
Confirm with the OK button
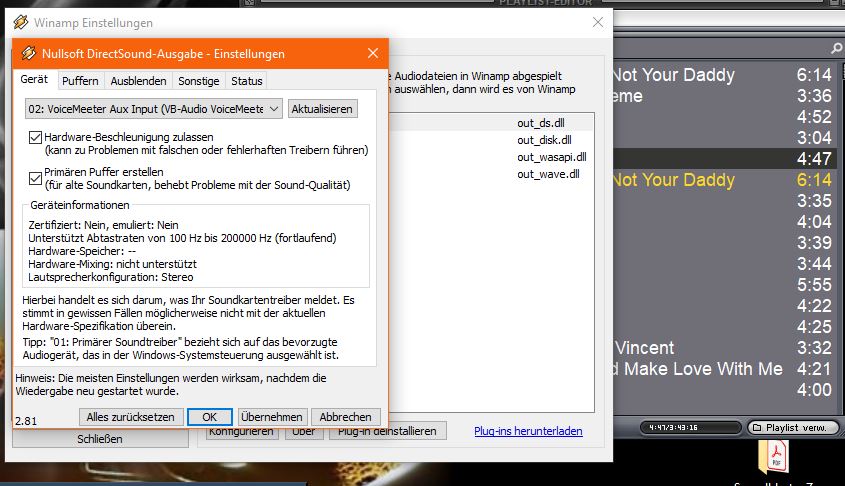210,416
